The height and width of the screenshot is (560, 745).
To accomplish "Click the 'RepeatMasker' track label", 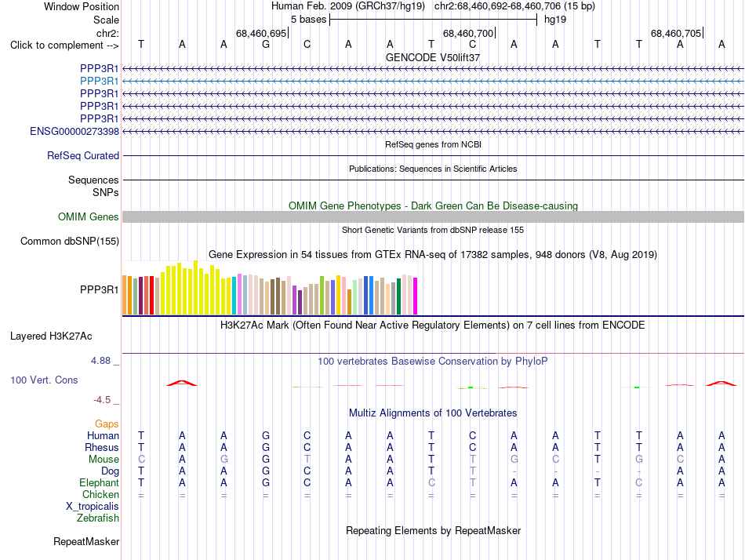I will [x=86, y=542].
